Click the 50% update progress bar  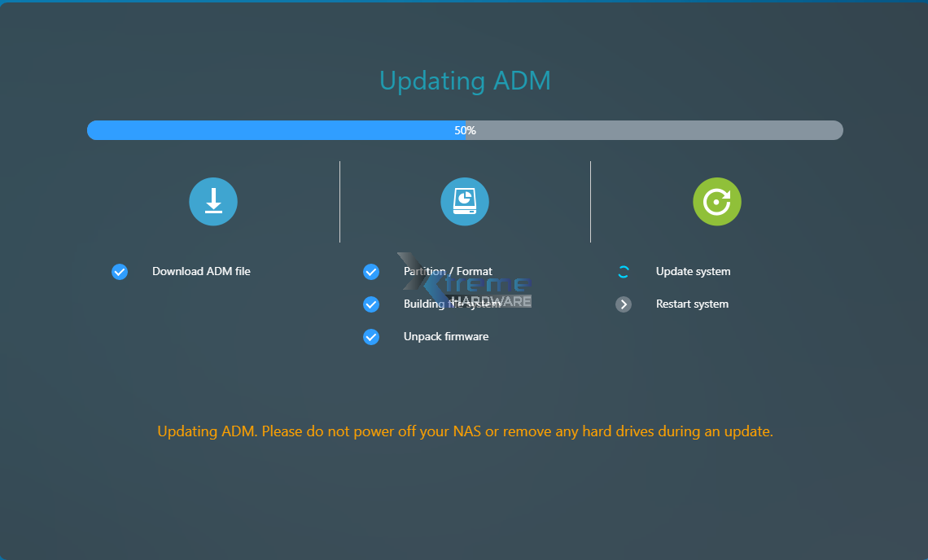[x=465, y=130]
